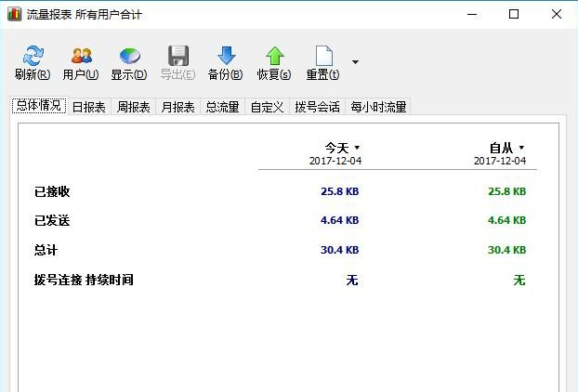Click the date 2017-12-04 under 今天
This screenshot has height=392, width=578.
335,161
